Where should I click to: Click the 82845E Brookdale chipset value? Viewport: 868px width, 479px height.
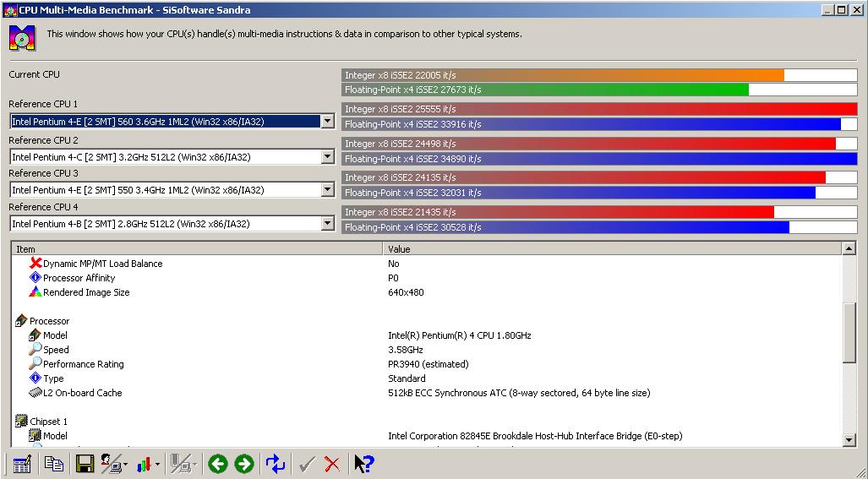coord(535,436)
